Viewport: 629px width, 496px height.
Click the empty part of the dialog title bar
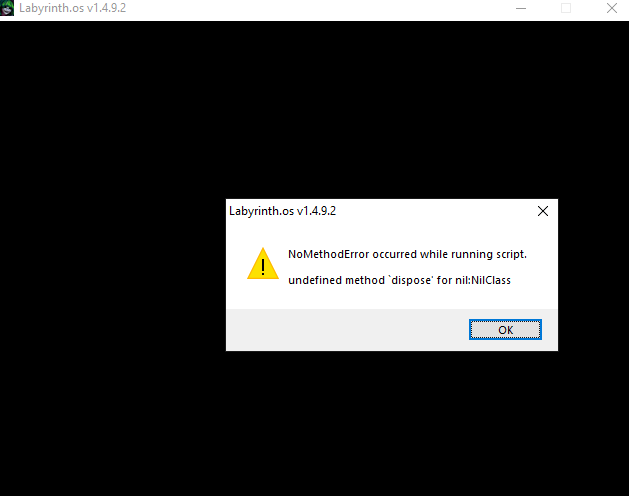tap(433, 211)
